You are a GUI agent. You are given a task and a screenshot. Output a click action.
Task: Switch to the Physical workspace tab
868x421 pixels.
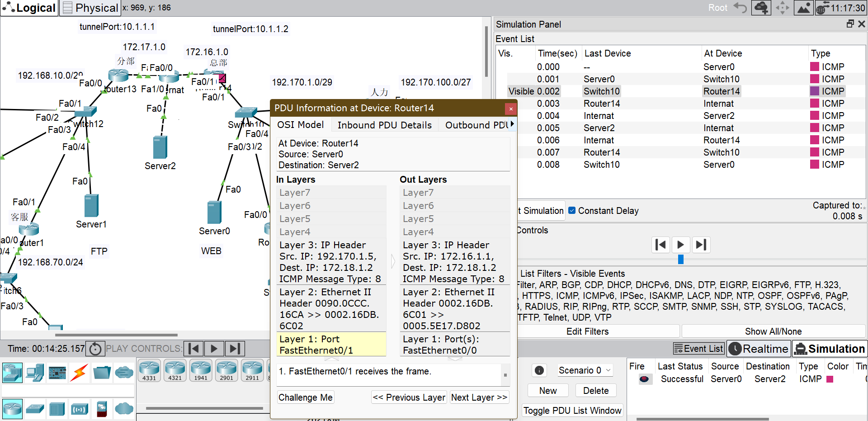click(x=90, y=8)
